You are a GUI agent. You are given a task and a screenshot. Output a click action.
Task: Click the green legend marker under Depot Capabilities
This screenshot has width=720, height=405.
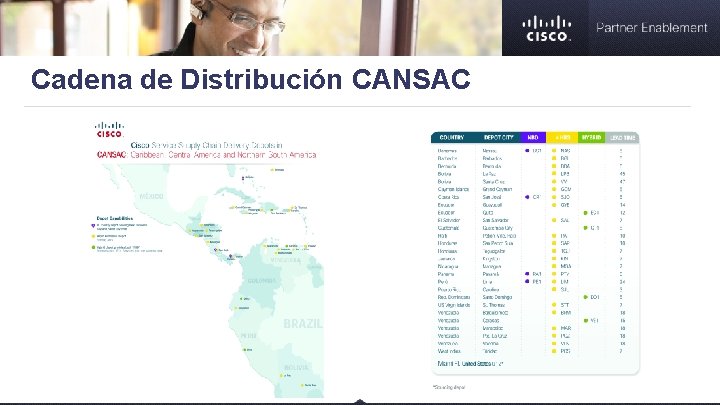(x=93, y=248)
